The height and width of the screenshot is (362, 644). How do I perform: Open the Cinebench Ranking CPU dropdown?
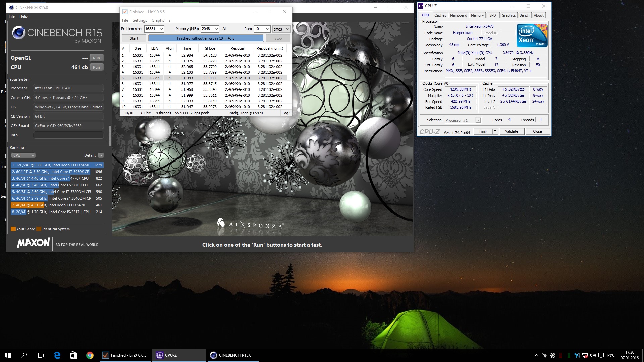click(23, 155)
